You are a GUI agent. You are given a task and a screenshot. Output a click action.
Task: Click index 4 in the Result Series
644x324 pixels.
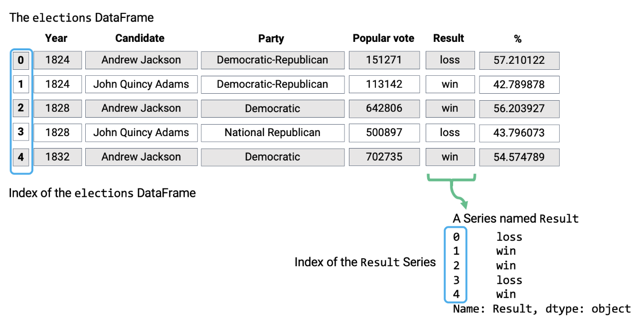click(x=456, y=294)
